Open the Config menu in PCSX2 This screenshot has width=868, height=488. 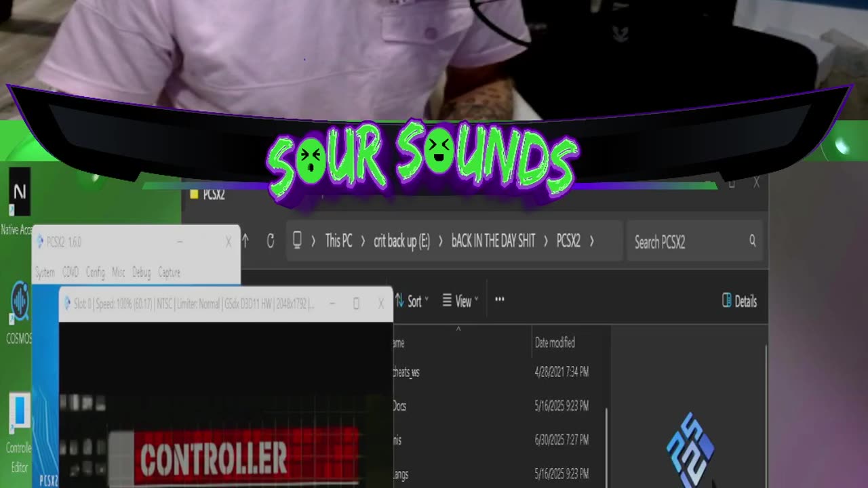coord(96,272)
